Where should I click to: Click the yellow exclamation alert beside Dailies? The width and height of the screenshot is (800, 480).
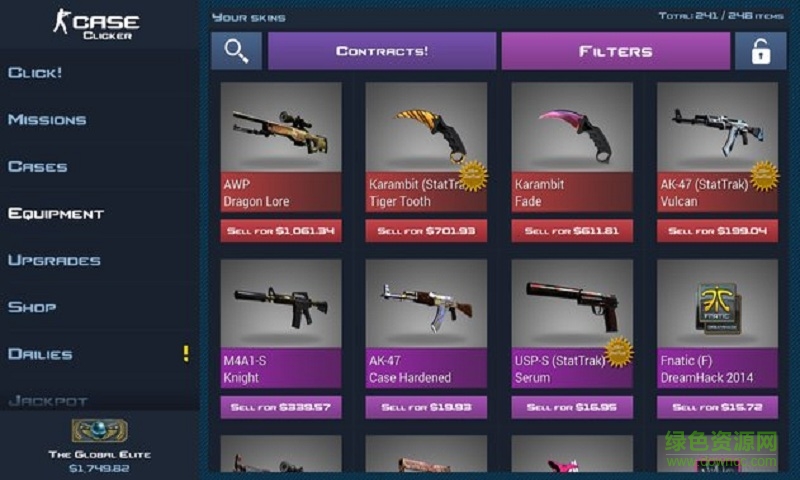point(186,353)
